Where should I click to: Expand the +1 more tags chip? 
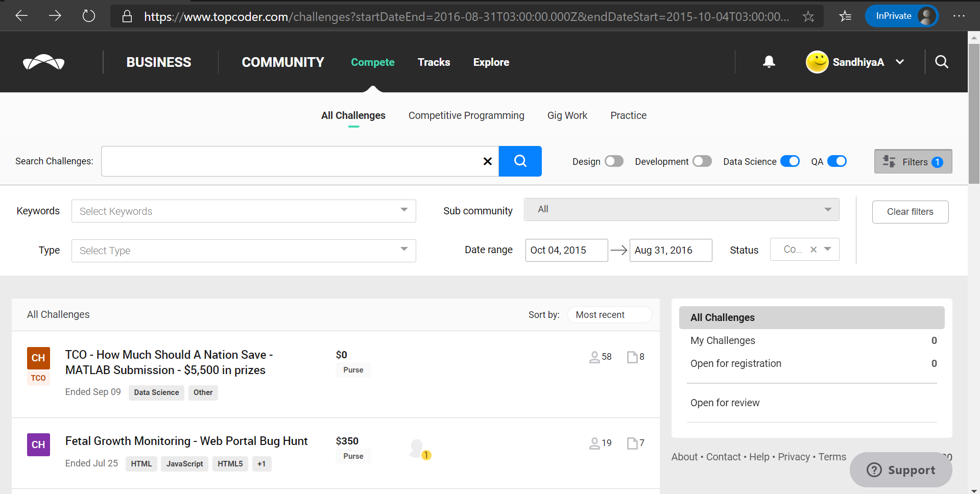coord(261,464)
